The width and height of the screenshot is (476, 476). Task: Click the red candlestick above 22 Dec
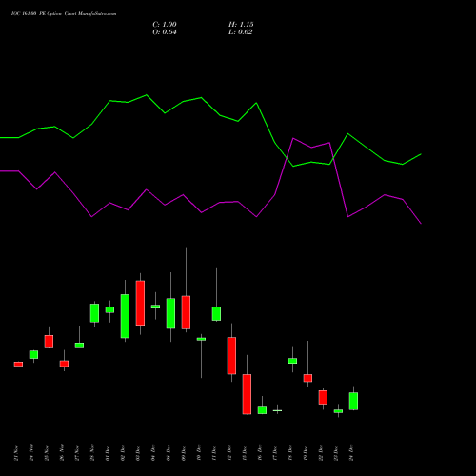323,398
